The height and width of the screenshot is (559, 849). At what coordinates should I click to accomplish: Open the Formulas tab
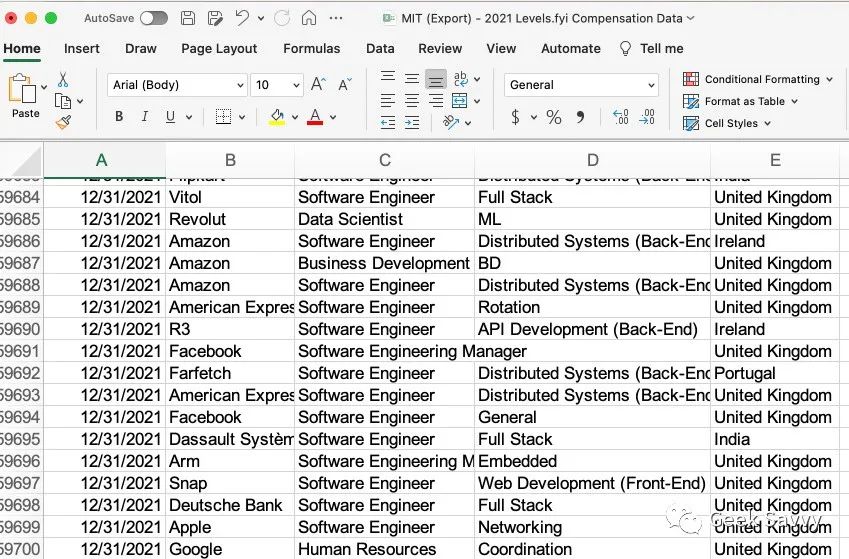(x=312, y=48)
